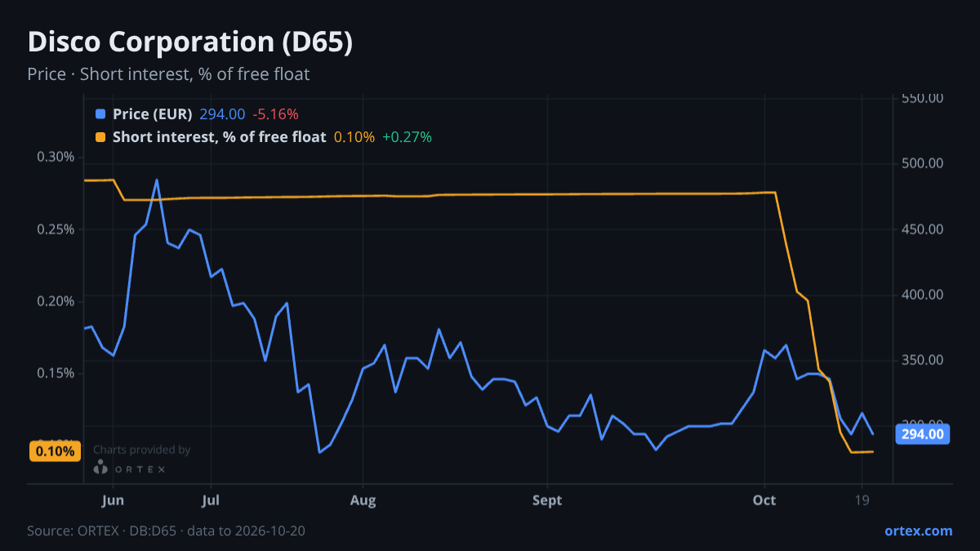Click the 0.20% left axis label
980x551 pixels.
pyautogui.click(x=56, y=301)
